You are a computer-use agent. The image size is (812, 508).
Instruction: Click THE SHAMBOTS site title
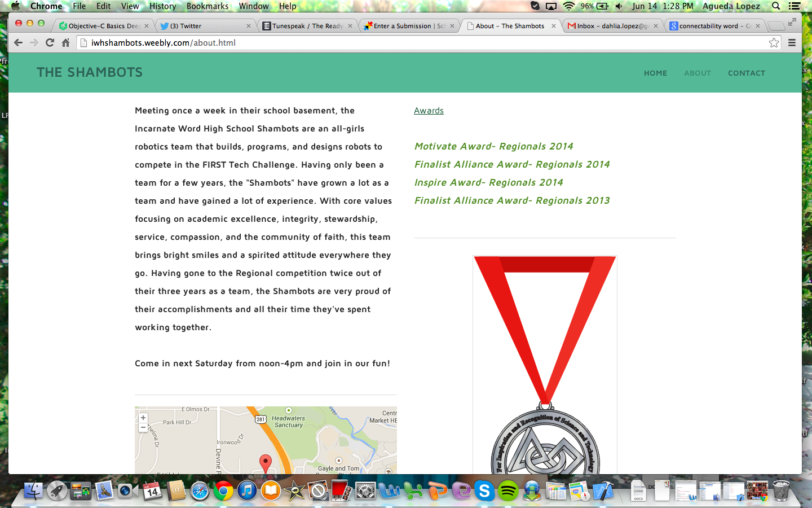90,72
